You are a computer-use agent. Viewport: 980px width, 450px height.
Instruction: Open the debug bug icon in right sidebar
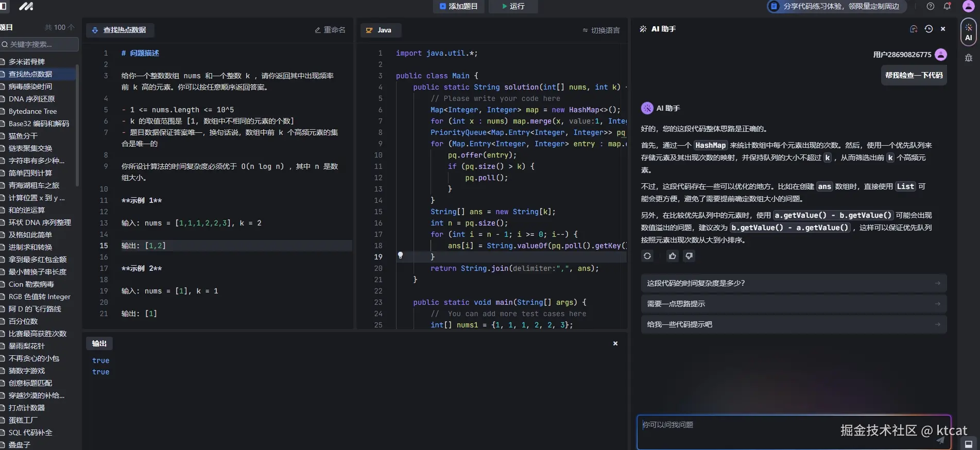[x=968, y=58]
